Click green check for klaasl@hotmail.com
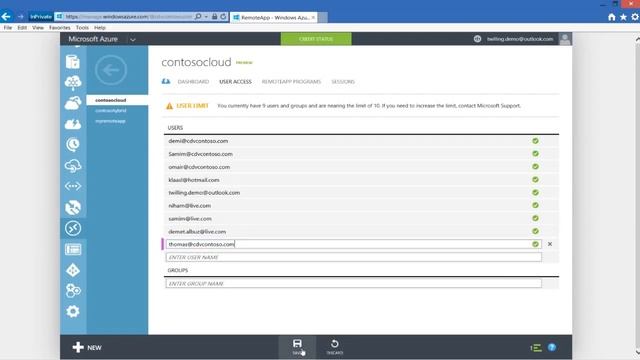This screenshot has height=360, width=640. pos(535,180)
